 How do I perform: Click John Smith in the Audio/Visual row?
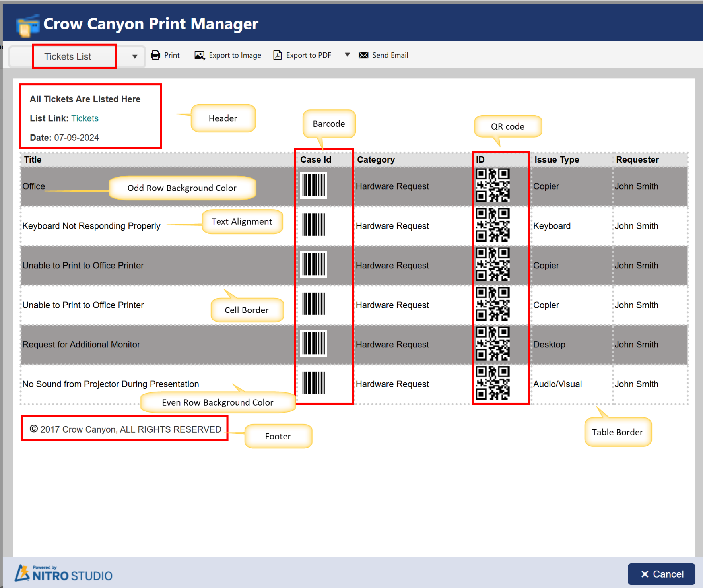[x=637, y=384]
